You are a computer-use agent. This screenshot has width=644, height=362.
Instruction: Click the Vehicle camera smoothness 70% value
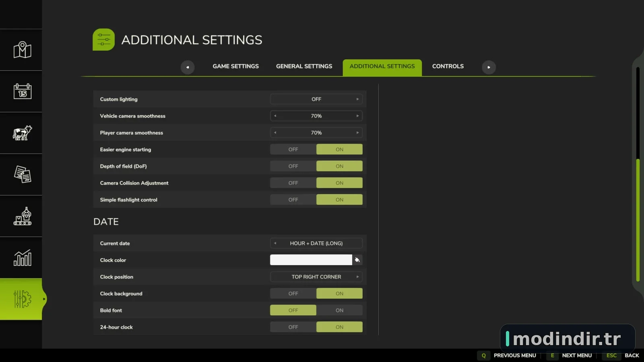click(316, 116)
